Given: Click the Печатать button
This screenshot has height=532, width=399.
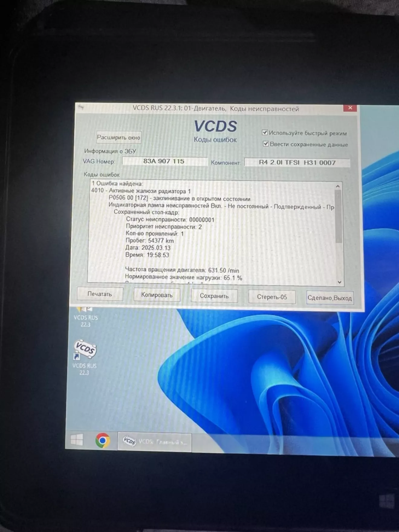Looking at the screenshot, I should click(100, 294).
